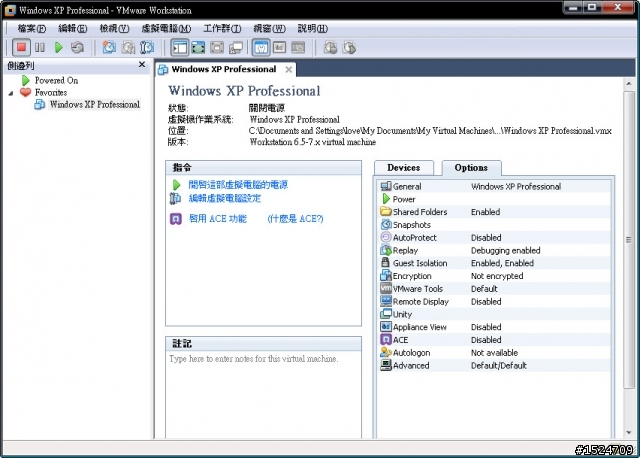Open the 工作群 (Team) menu
The height and width of the screenshot is (458, 640).
coord(222,29)
